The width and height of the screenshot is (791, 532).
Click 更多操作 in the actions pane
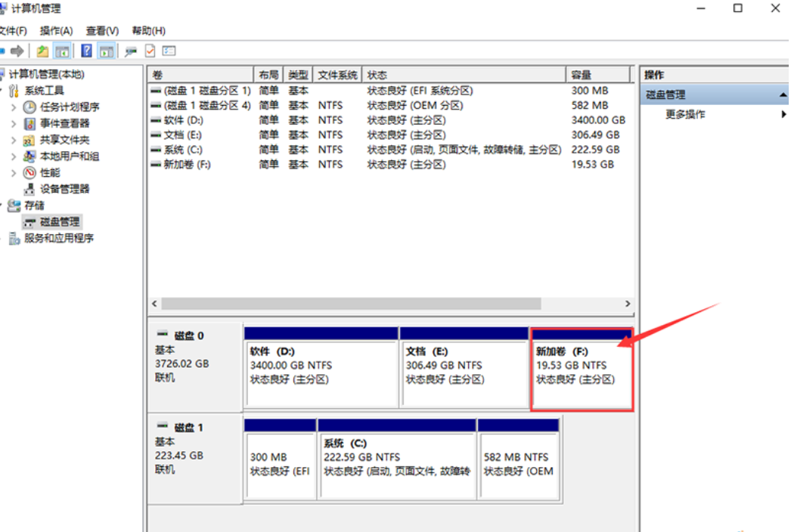click(685, 114)
